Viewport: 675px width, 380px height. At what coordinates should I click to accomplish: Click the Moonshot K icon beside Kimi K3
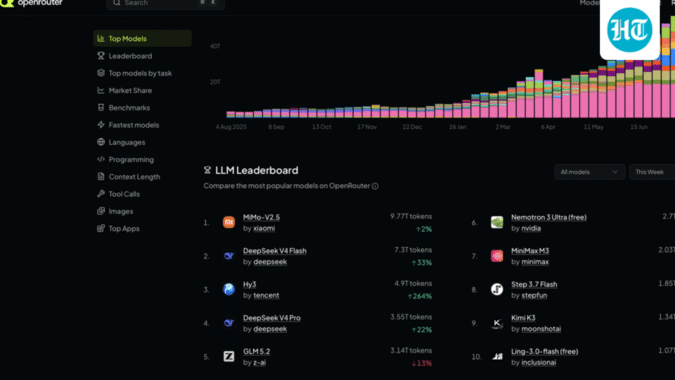point(497,323)
